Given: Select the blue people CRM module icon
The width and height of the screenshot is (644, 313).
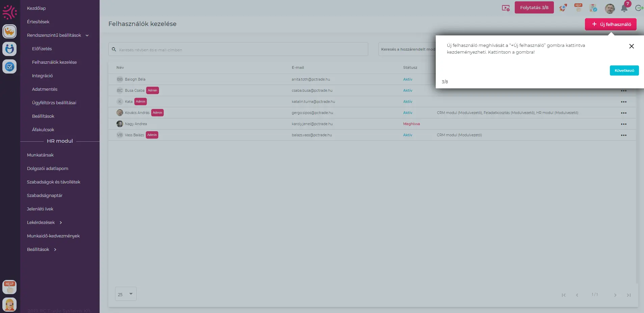Looking at the screenshot, I should [9, 49].
